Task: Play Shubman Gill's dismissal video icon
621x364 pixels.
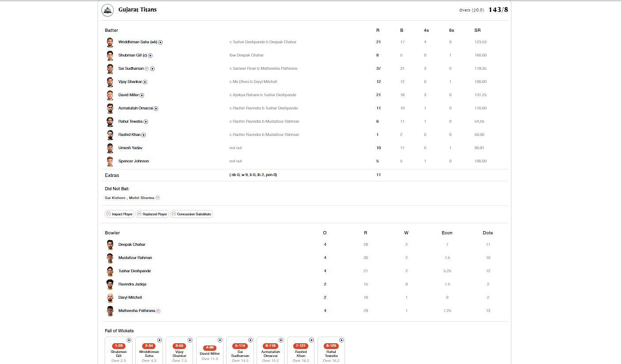Action: tap(150, 56)
